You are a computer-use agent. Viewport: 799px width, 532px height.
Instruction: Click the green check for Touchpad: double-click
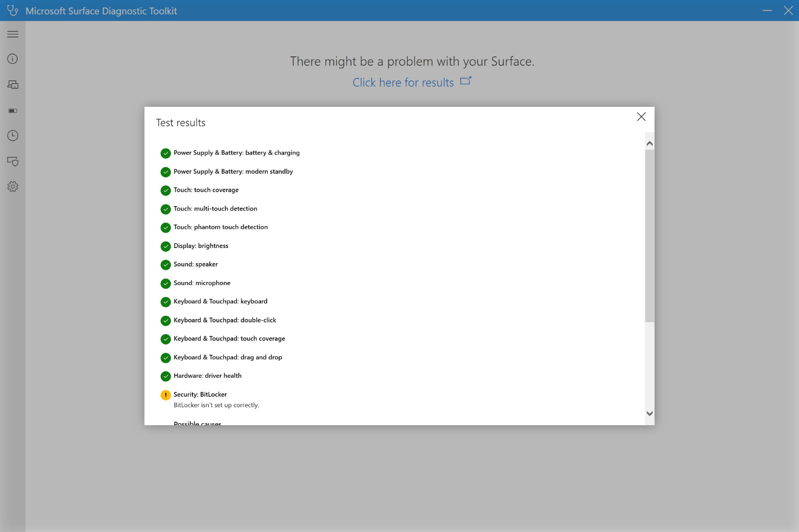coord(166,321)
